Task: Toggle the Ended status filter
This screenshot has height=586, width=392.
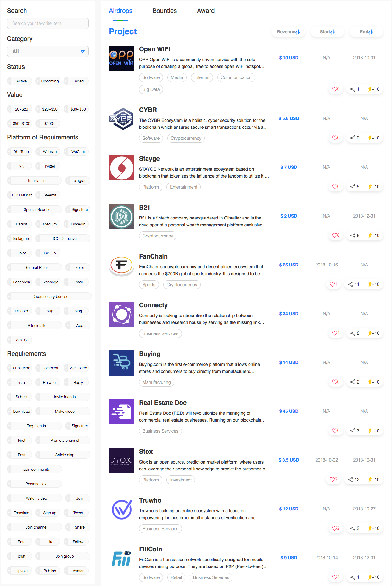Action: 76,81
